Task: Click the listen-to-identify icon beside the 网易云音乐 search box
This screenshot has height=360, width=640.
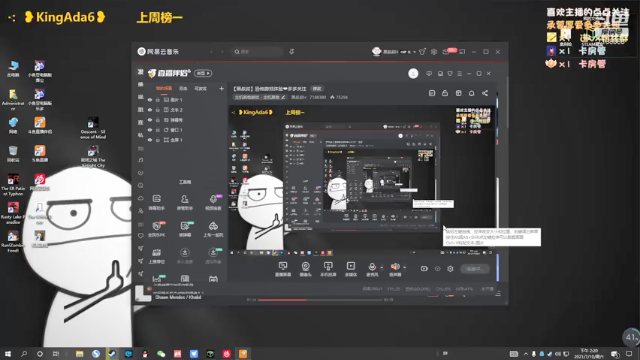Action: coord(291,52)
